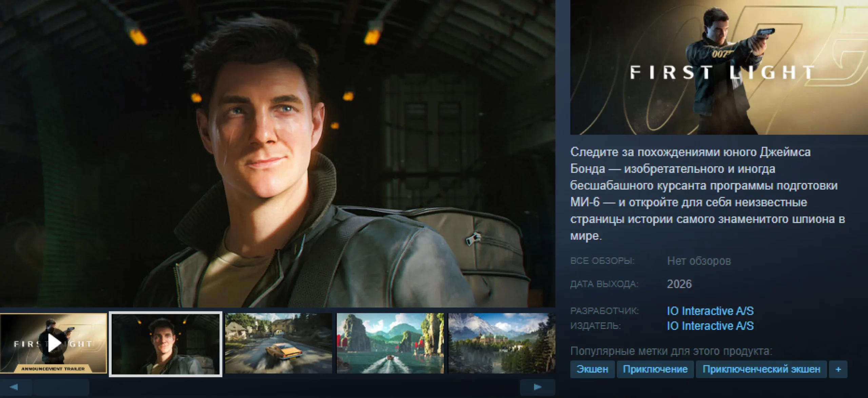Open the orange car chase thumbnail

click(x=278, y=343)
